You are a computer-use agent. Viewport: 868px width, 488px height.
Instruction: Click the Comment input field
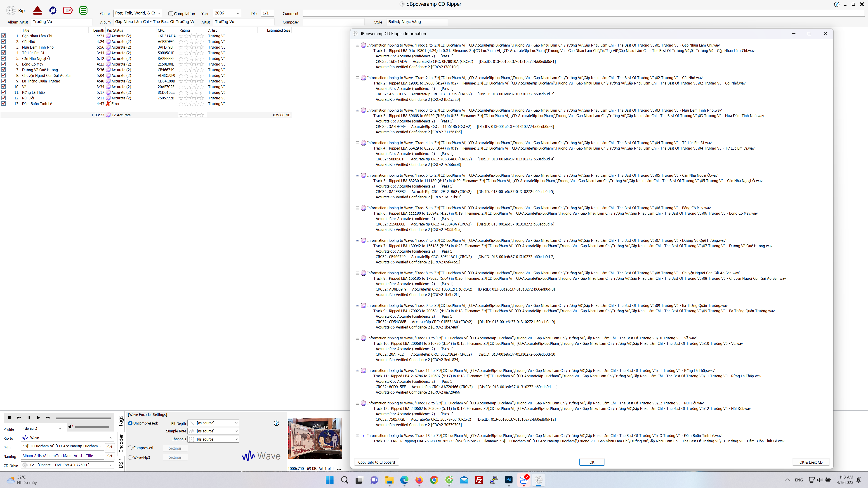[x=584, y=14]
